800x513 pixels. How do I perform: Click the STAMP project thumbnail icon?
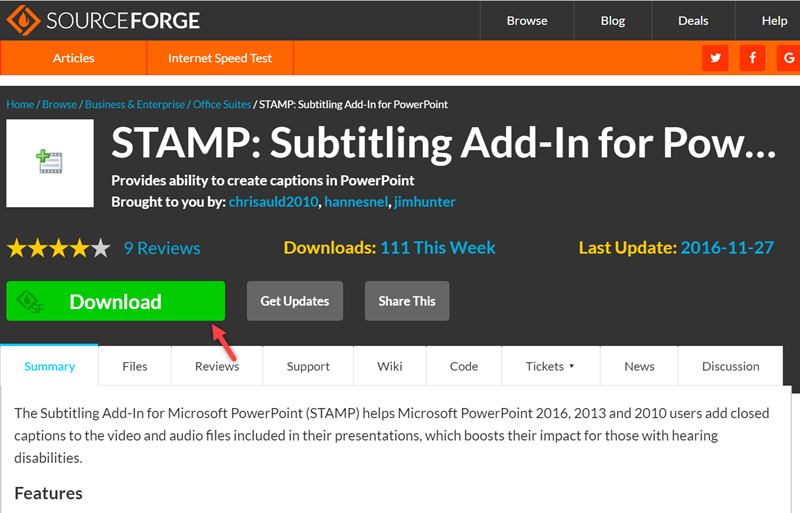[50, 163]
